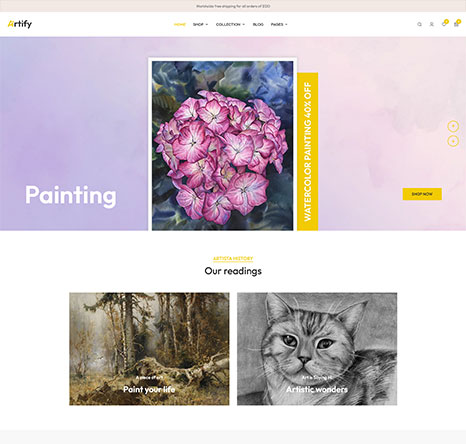This screenshot has width=466, height=444.
Task: Open the Paint your life article
Action: pos(149,389)
